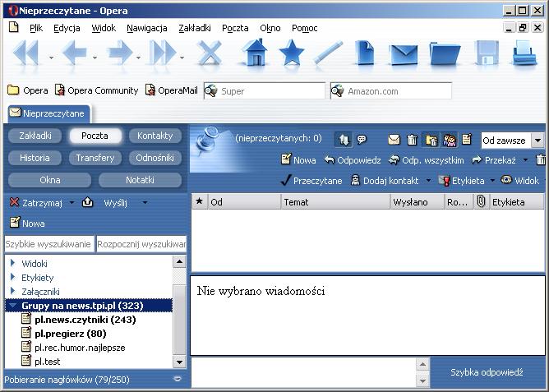Toggle the threaded view arrows icon

344,140
